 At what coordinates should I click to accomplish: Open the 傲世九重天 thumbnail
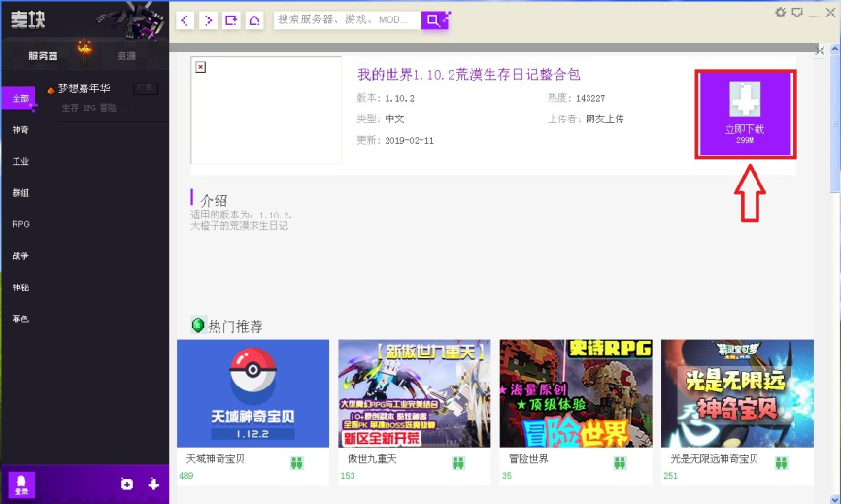(x=414, y=393)
